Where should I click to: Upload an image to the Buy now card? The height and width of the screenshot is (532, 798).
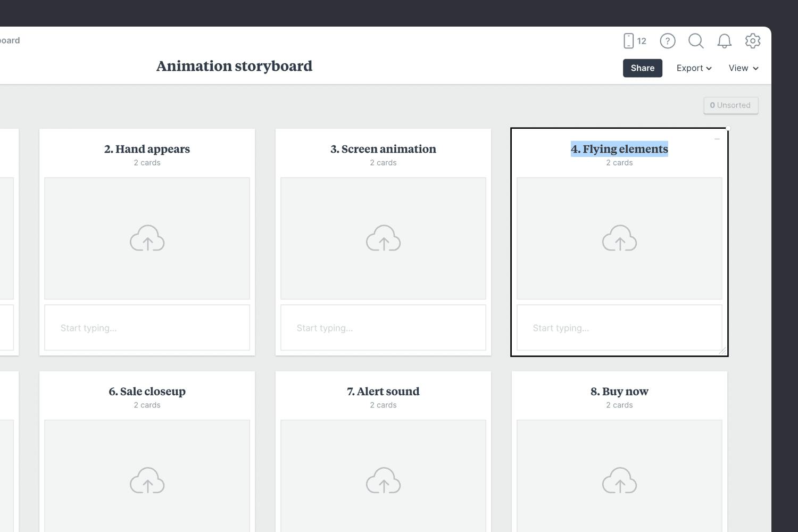[x=619, y=480]
